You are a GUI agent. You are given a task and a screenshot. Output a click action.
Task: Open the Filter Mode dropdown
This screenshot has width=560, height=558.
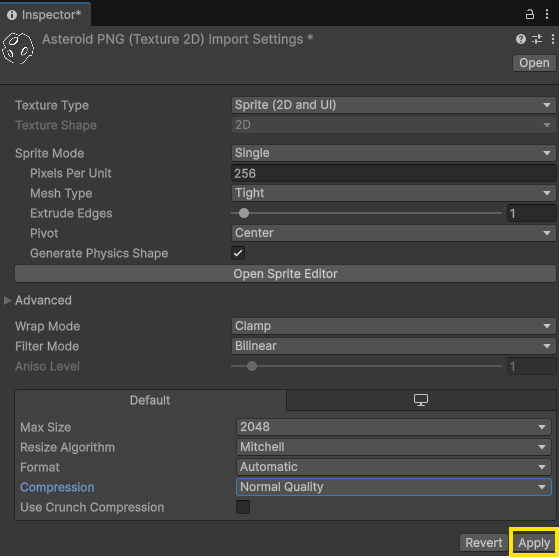[394, 346]
